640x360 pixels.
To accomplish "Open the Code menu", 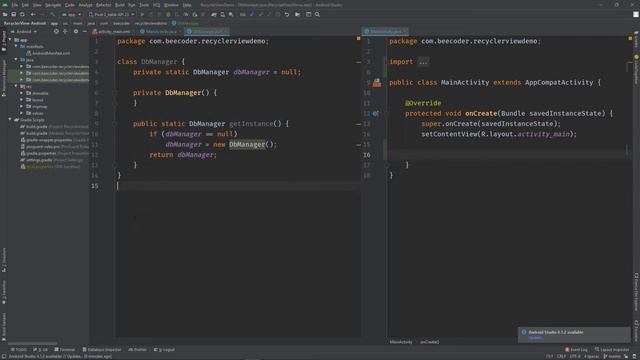I will [70, 5].
